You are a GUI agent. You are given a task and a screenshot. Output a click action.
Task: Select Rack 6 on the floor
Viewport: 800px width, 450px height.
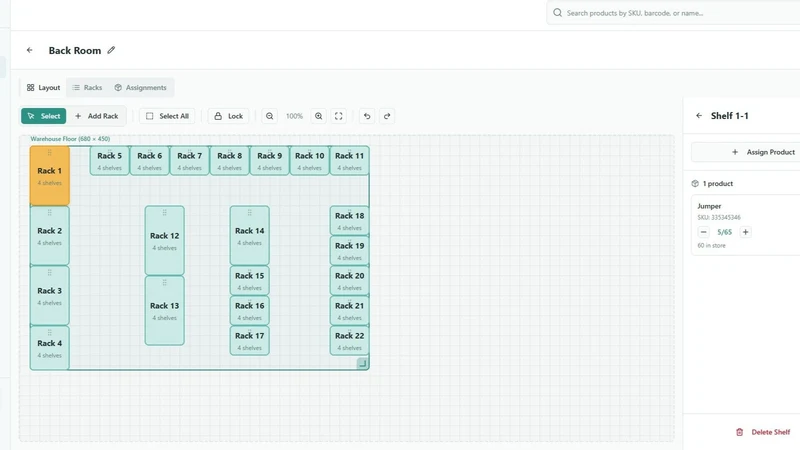pos(149,161)
